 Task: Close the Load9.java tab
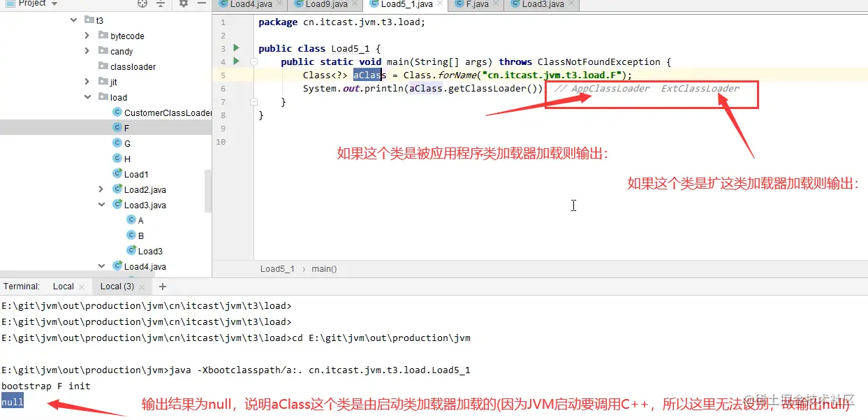pos(354,4)
